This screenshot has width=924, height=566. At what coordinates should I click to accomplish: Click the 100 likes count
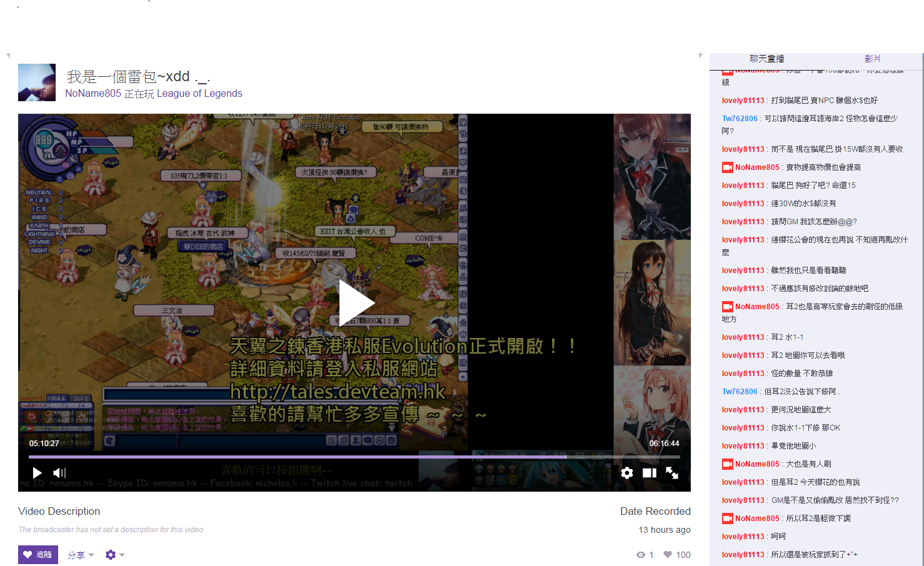click(x=683, y=555)
